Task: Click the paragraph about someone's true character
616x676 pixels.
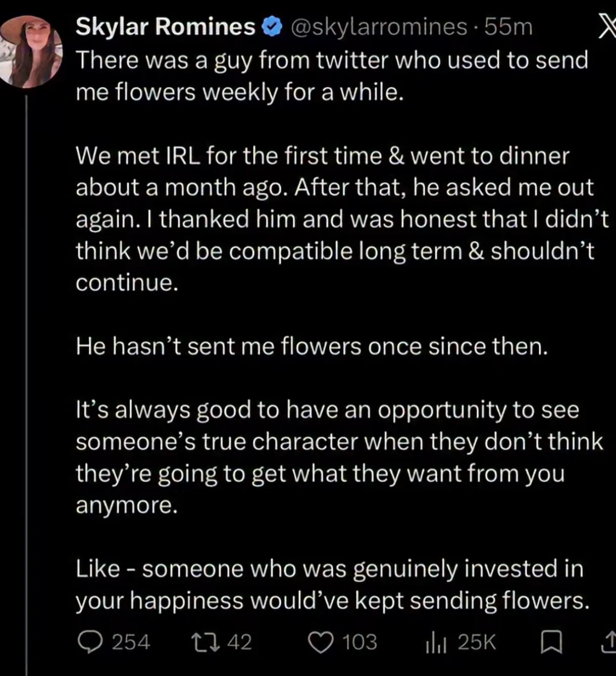Action: tap(339, 458)
